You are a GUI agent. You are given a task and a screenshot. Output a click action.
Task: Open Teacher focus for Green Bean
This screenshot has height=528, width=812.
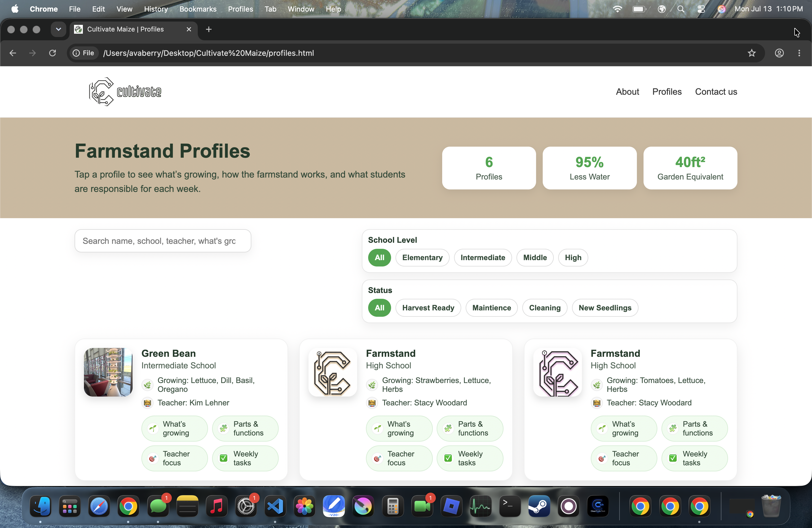pyautogui.click(x=174, y=458)
